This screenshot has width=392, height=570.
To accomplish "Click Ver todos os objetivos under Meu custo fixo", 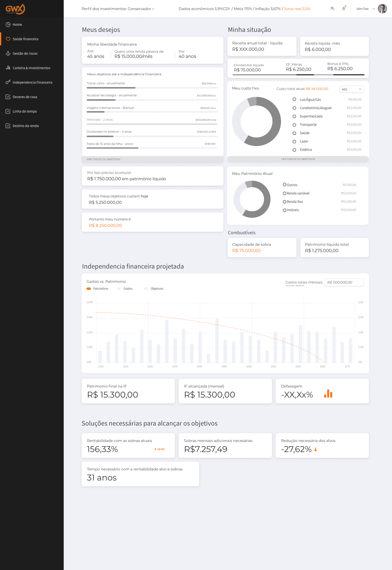I will (298, 159).
